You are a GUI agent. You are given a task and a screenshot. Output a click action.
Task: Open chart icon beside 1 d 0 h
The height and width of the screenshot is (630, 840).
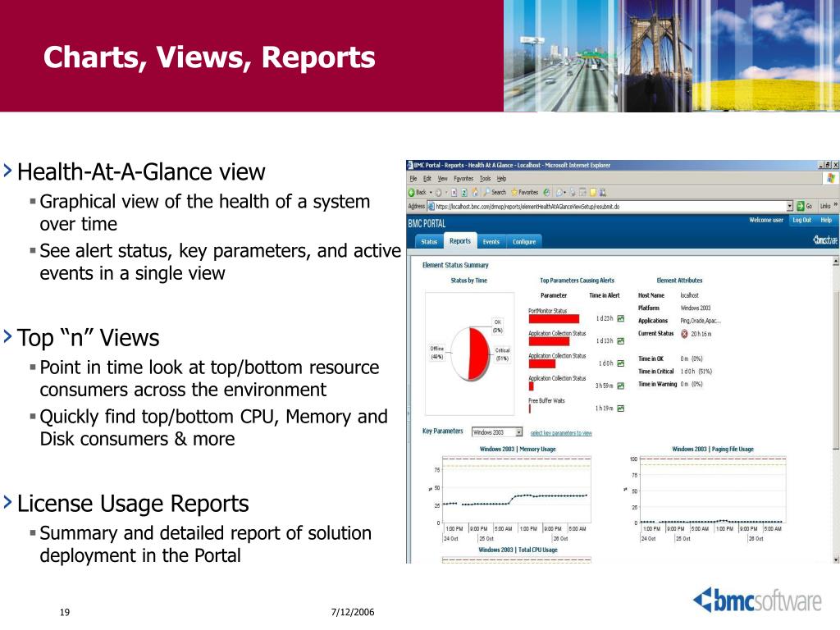pyautogui.click(x=620, y=363)
